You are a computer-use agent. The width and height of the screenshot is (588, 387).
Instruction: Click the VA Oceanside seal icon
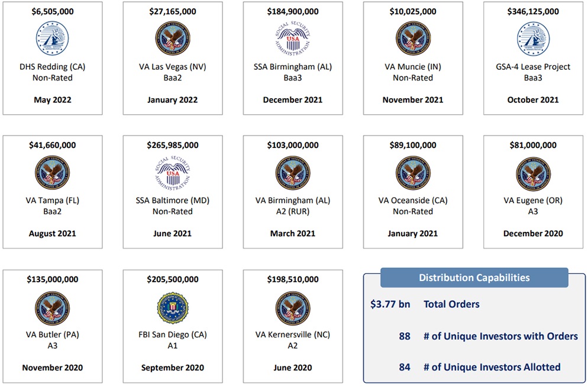click(413, 173)
